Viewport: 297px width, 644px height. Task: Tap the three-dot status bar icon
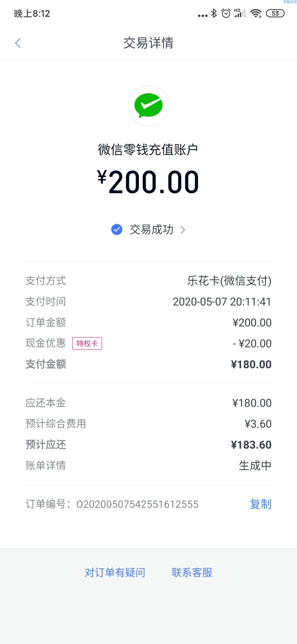203,16
